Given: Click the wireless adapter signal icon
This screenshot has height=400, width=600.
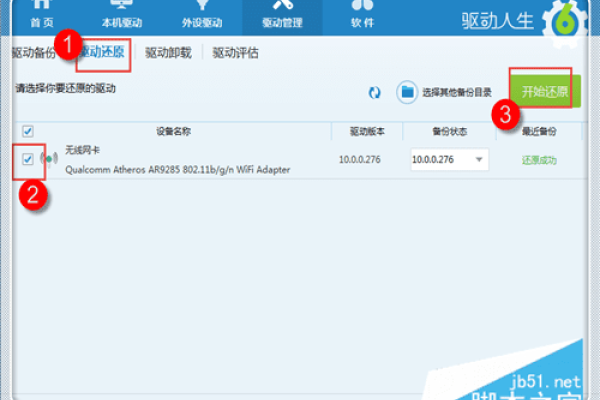Looking at the screenshot, I should 49,158.
